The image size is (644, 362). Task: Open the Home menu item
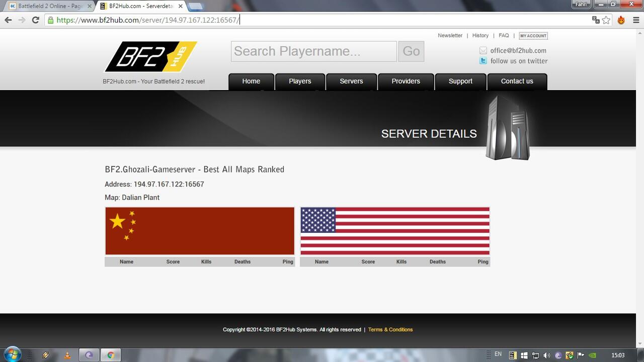(x=251, y=81)
